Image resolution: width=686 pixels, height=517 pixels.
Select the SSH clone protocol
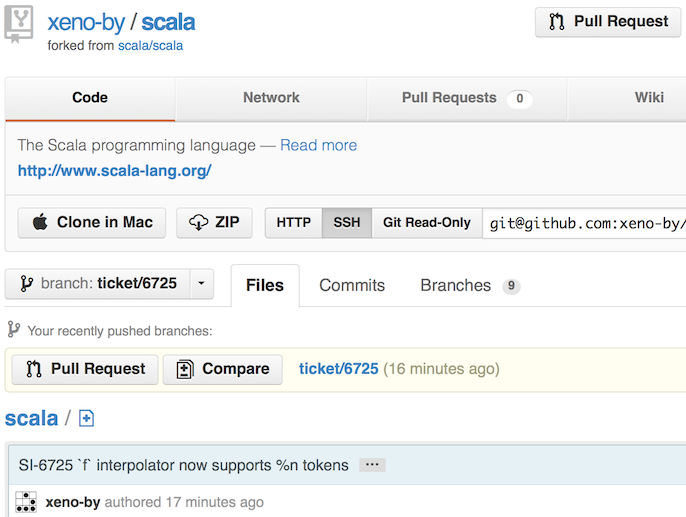click(347, 223)
